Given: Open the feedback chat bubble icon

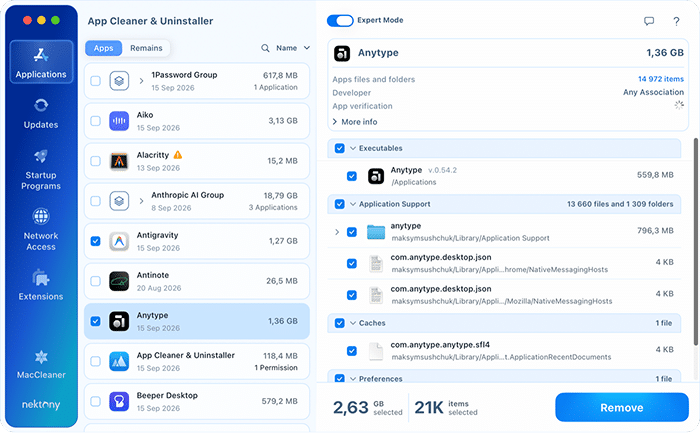Looking at the screenshot, I should (649, 21).
